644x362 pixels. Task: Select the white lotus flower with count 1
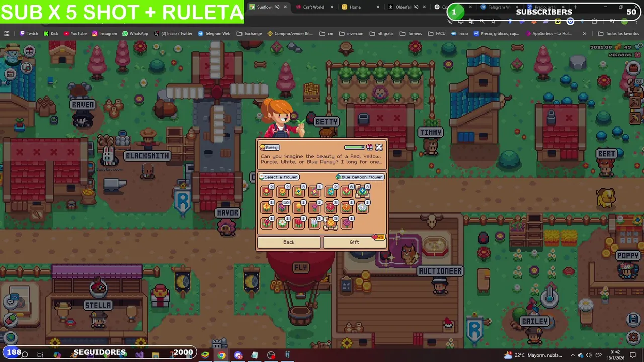363,207
